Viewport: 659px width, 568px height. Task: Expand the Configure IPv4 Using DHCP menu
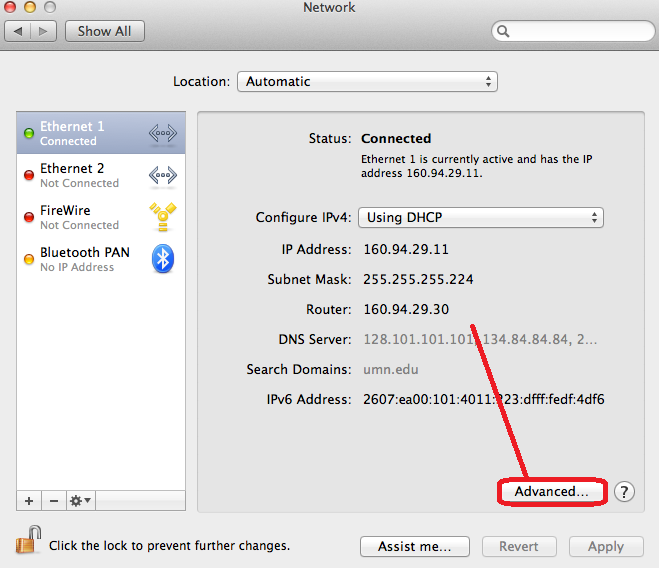click(481, 217)
